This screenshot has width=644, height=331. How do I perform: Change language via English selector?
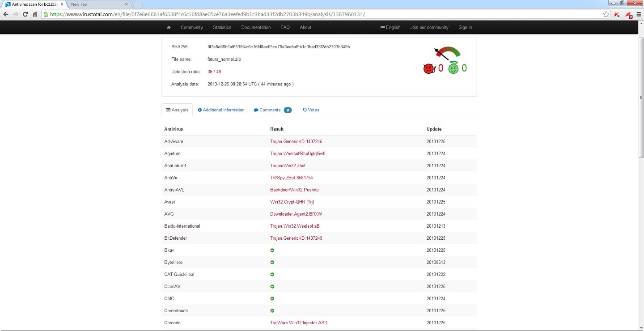coord(390,27)
